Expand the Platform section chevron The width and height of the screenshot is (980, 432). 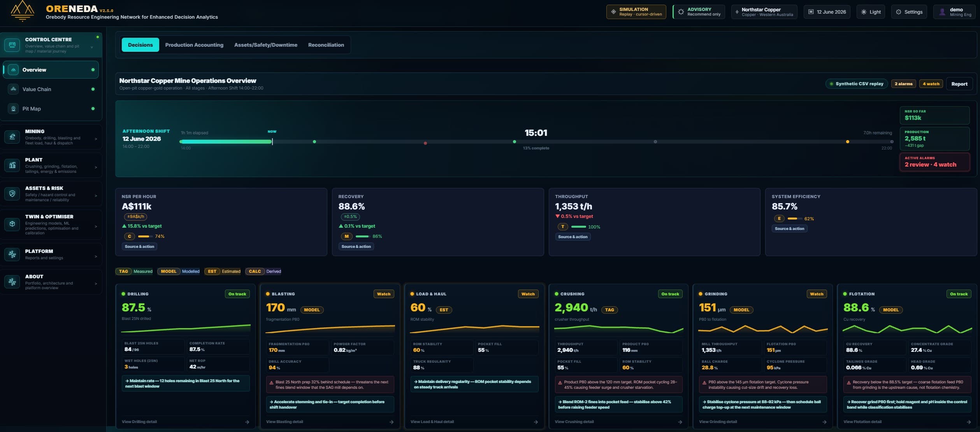coord(96,256)
